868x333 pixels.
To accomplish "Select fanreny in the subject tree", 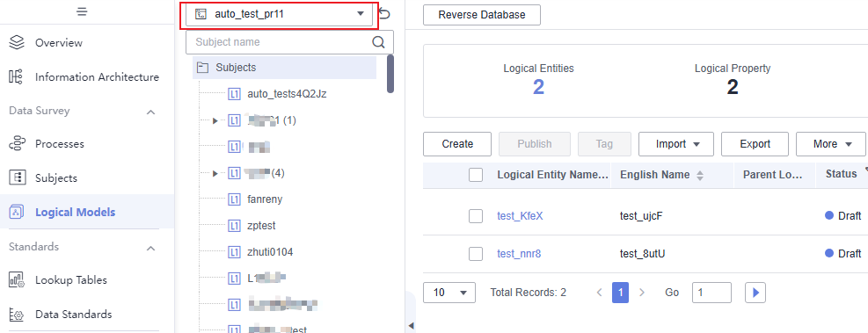I will 266,199.
